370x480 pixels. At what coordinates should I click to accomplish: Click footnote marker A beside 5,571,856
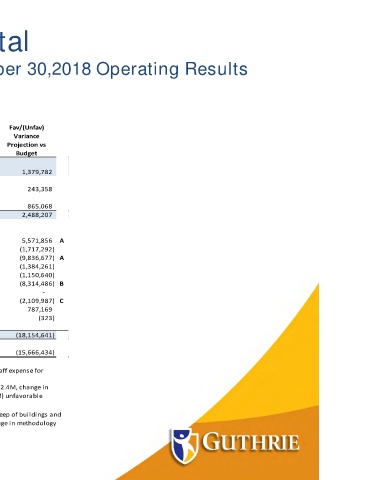pyautogui.click(x=62, y=241)
